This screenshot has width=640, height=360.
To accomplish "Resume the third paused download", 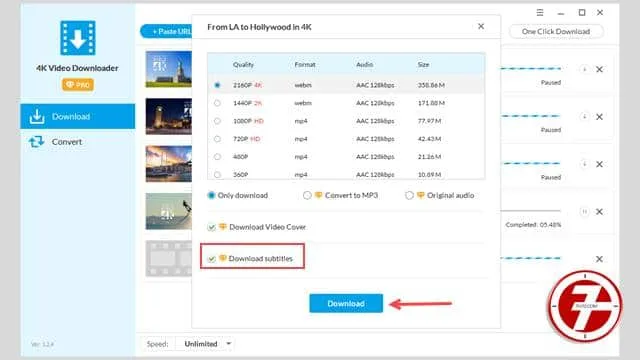I will point(584,164).
